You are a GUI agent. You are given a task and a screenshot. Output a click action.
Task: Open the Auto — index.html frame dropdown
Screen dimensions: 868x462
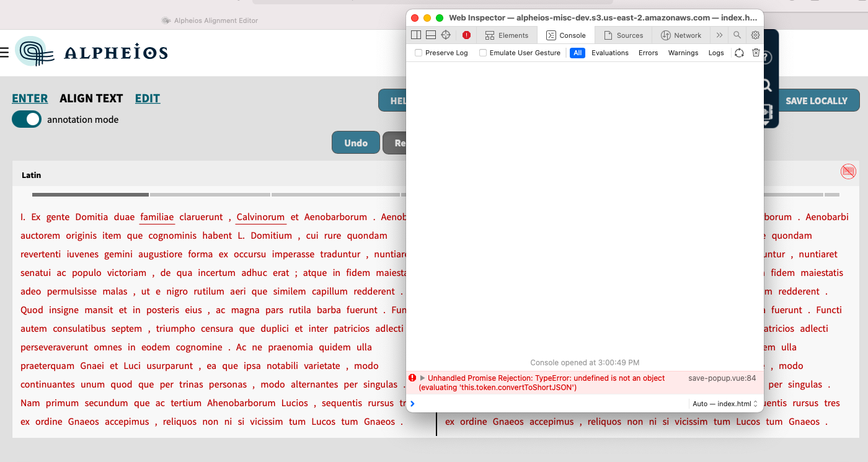click(x=724, y=403)
